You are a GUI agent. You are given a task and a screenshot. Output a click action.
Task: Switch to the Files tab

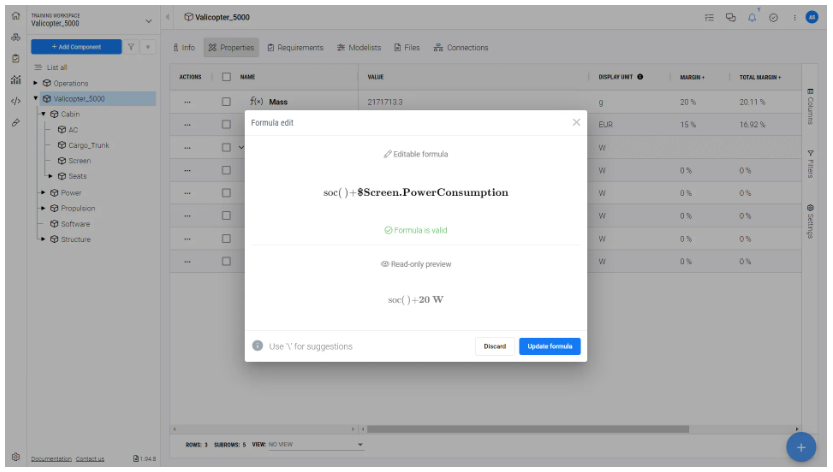[407, 47]
